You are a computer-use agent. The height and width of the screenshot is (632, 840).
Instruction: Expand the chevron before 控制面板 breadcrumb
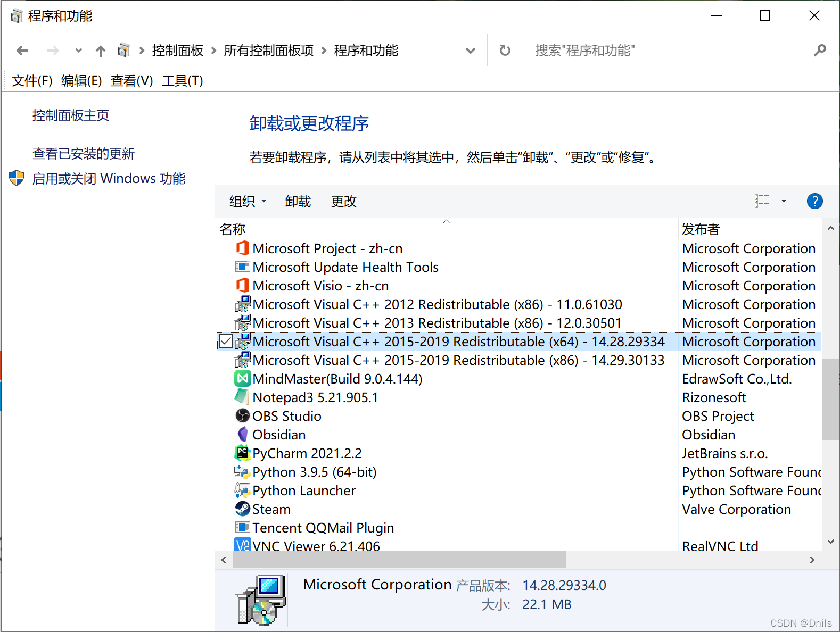click(142, 51)
